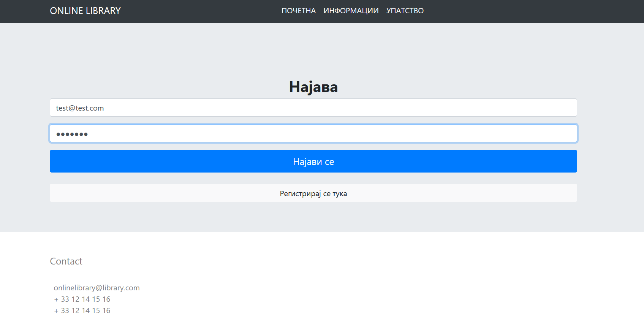Click the last phone number in footer
The image size is (644, 331).
[82, 311]
